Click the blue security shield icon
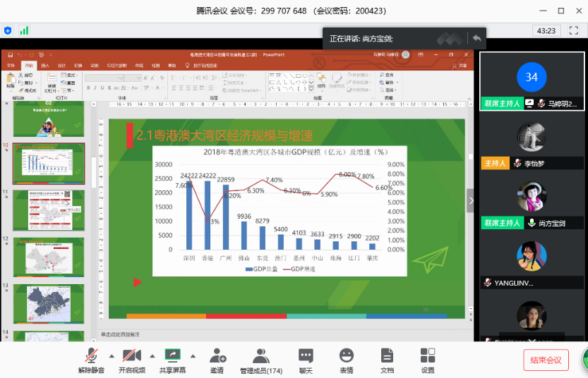Viewport: 588px width, 378px height. click(x=8, y=30)
